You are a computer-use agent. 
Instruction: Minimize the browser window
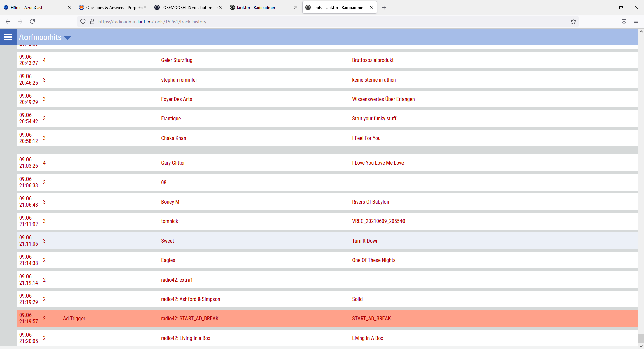pyautogui.click(x=605, y=7)
